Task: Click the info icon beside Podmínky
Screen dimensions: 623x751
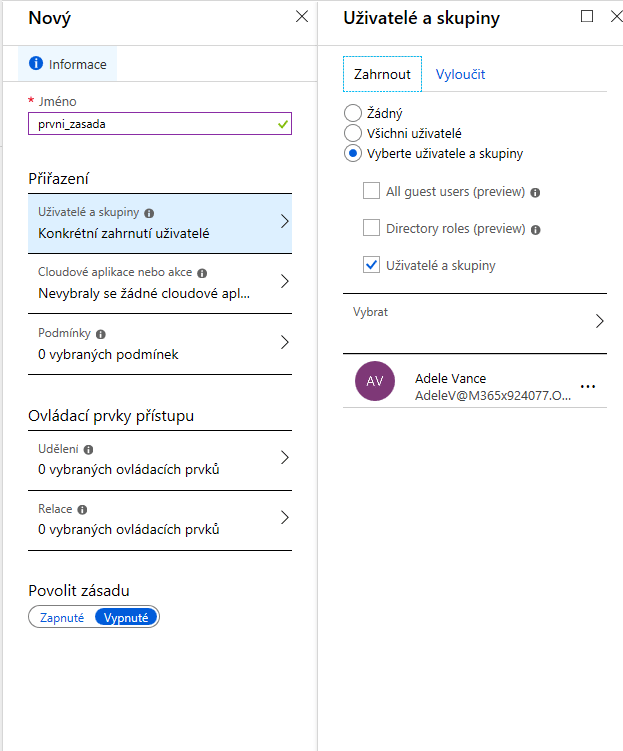Action: (x=101, y=334)
